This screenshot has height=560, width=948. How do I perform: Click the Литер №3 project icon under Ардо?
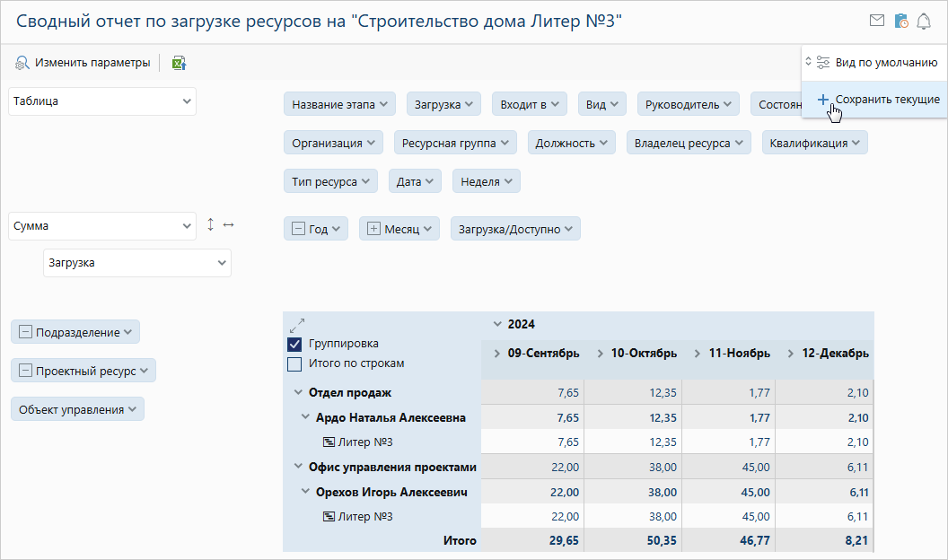click(x=329, y=442)
